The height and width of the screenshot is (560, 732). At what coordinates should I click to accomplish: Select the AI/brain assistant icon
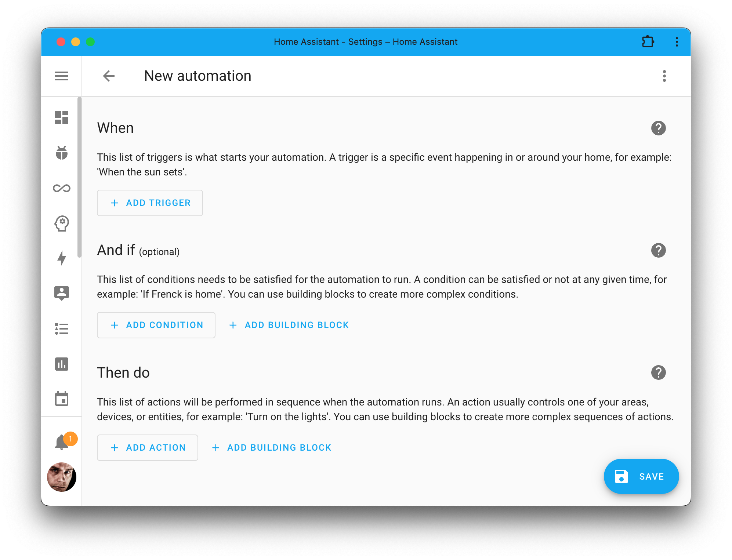pyautogui.click(x=62, y=223)
